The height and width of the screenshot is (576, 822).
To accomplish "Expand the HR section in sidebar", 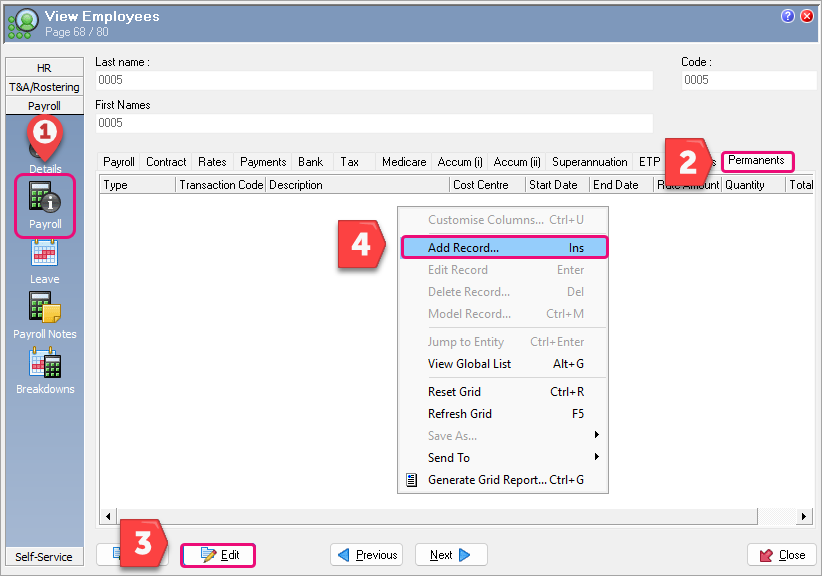I will point(44,68).
